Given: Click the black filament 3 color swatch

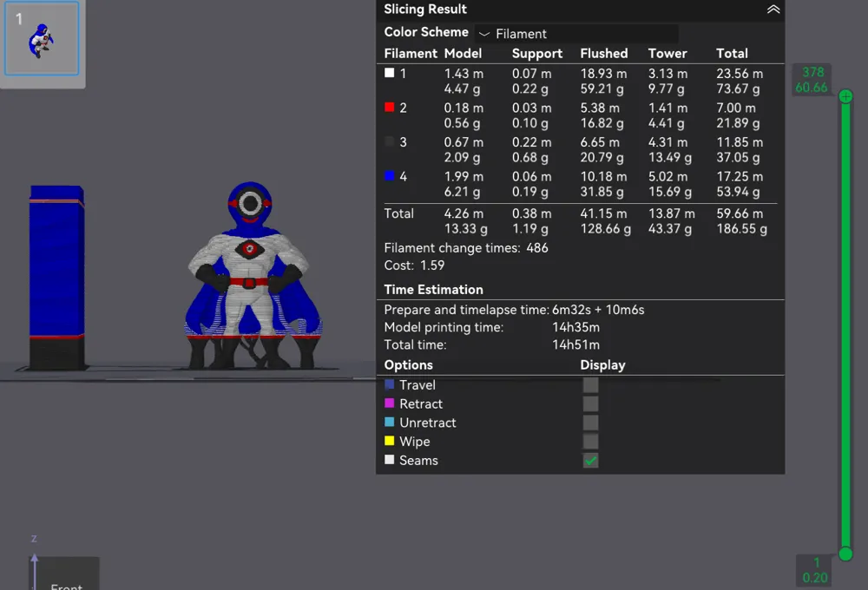Looking at the screenshot, I should pos(389,141).
